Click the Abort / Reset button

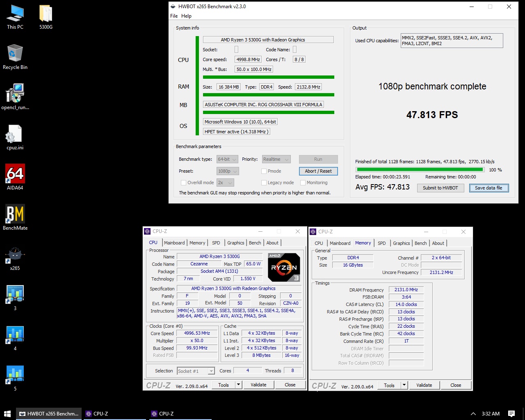pos(318,171)
